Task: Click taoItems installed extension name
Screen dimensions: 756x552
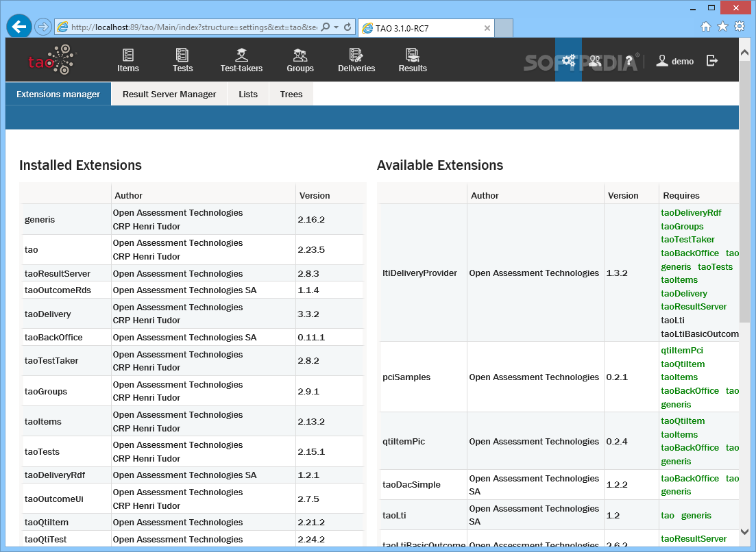Action: (x=43, y=421)
